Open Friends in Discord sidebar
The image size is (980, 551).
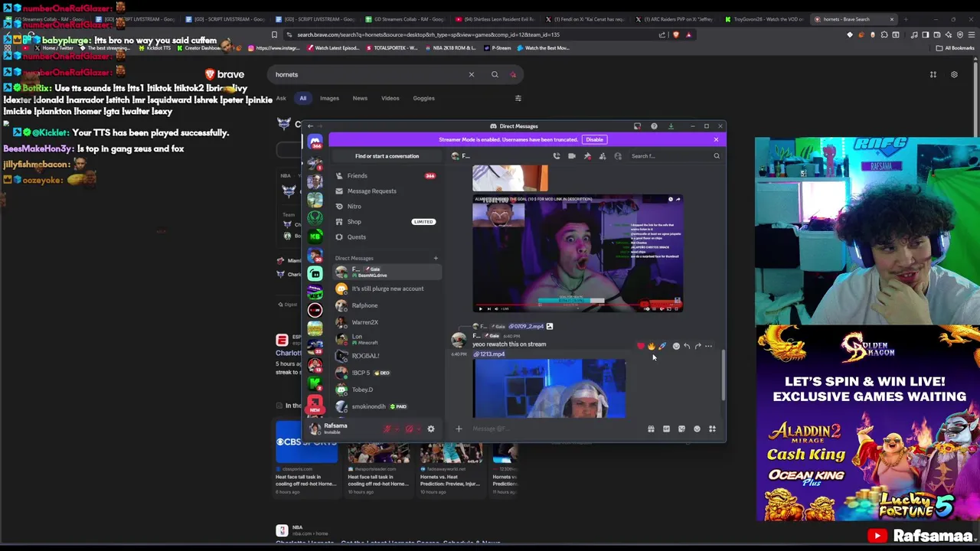pyautogui.click(x=386, y=176)
